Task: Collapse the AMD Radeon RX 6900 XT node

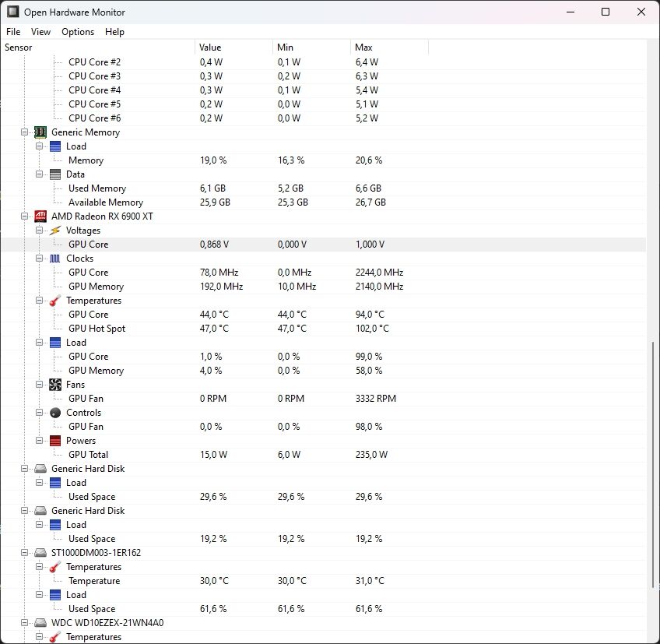Action: click(x=24, y=216)
